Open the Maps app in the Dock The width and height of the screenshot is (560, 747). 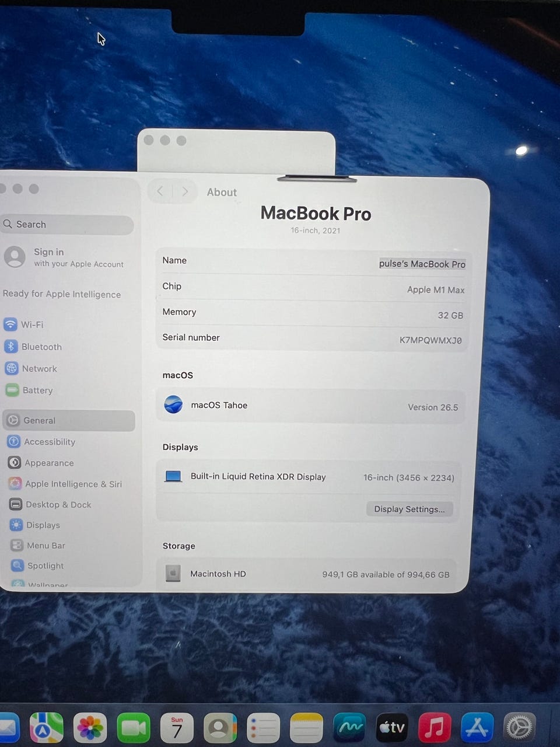click(47, 728)
